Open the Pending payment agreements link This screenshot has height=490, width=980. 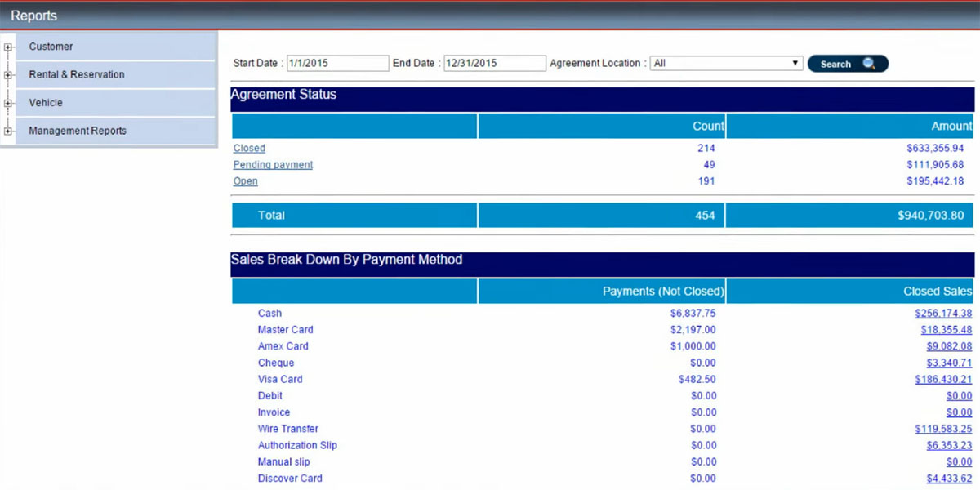273,165
